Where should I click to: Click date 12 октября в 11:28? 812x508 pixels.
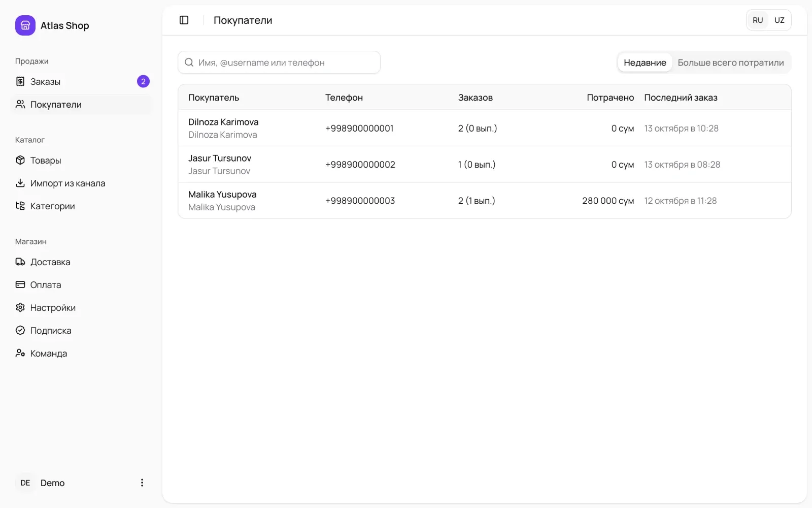681,201
